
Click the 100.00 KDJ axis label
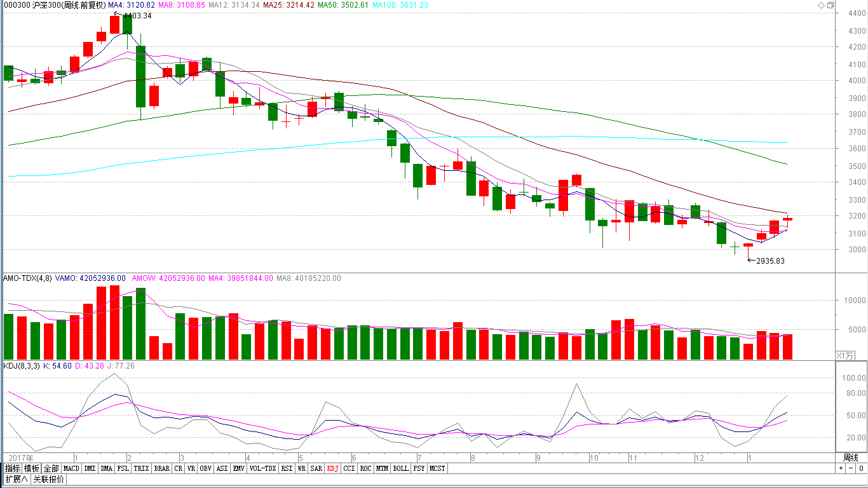coord(855,377)
